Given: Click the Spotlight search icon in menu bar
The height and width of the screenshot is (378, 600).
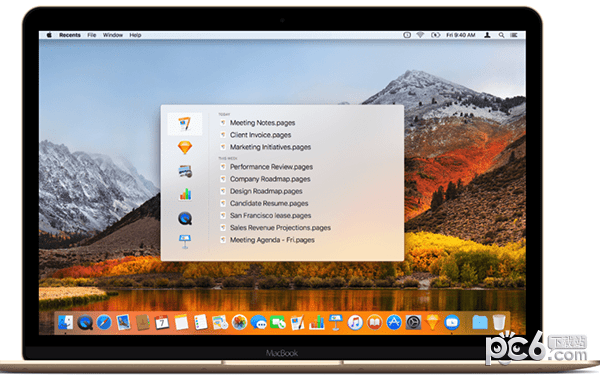Looking at the screenshot, I should (x=501, y=35).
